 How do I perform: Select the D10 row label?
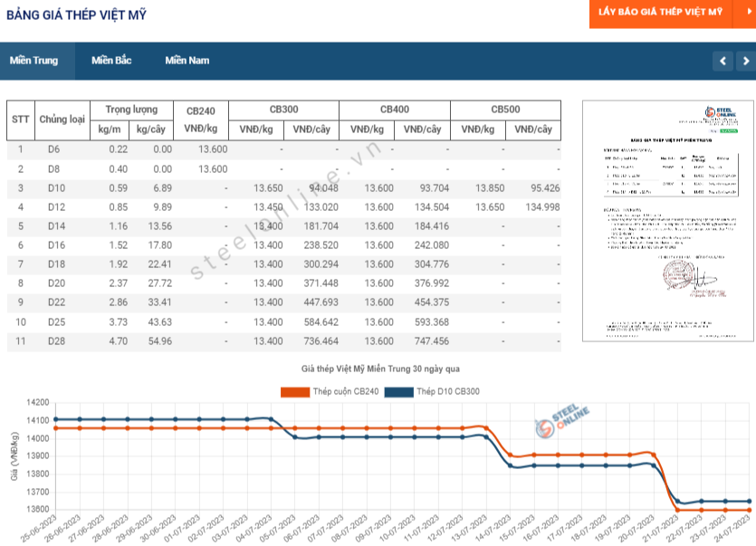tap(56, 188)
